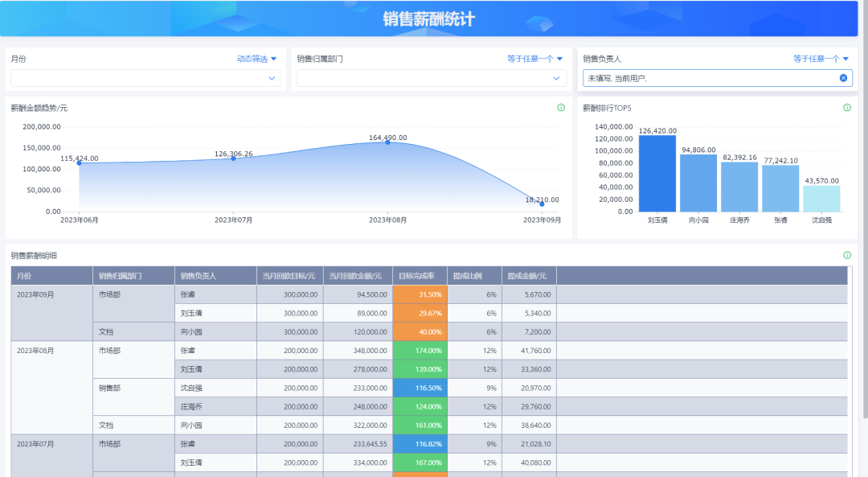
Task: Open 等于任意一个 dropdown for 销售归属部门
Action: pos(534,59)
